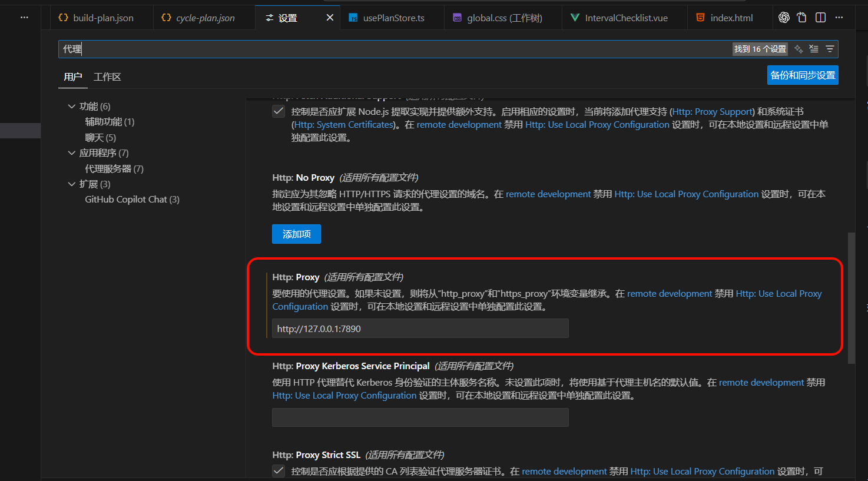
Task: Click the HTML5 icon on the index.html tab
Action: (700, 18)
